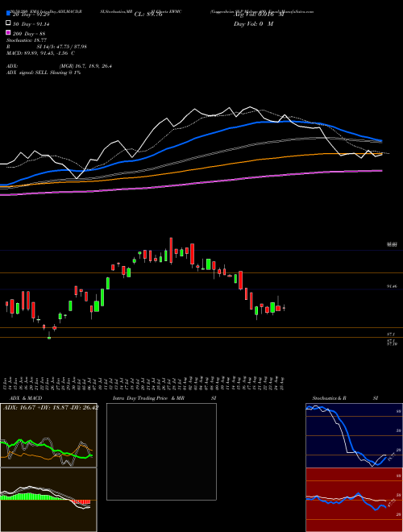
Task: Click the 'Intra Day Trading Price & MR' title
Action: pos(148,398)
